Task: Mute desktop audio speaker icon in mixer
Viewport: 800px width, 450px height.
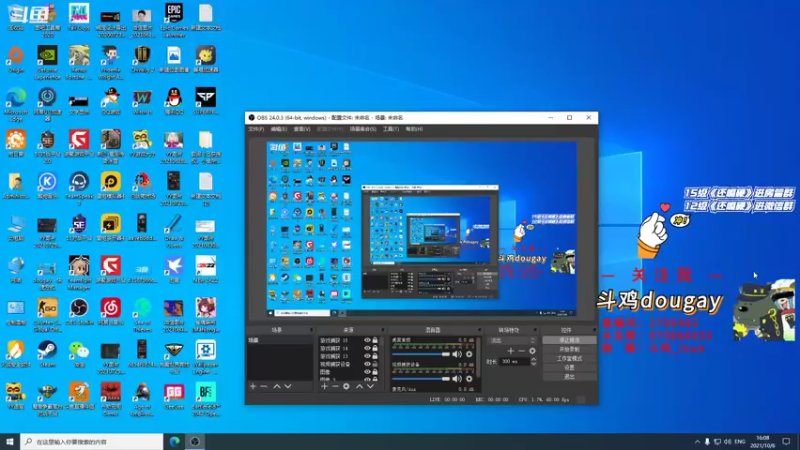Action: (x=457, y=354)
